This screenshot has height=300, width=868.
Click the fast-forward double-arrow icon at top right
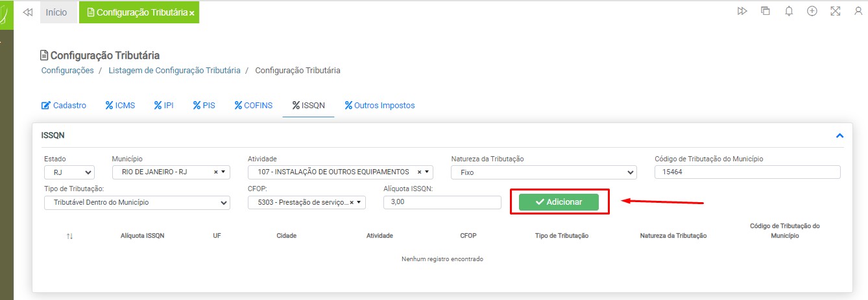tap(742, 12)
